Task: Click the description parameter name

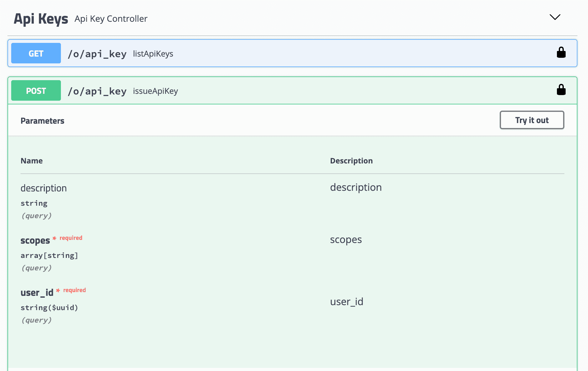Action: tap(44, 188)
